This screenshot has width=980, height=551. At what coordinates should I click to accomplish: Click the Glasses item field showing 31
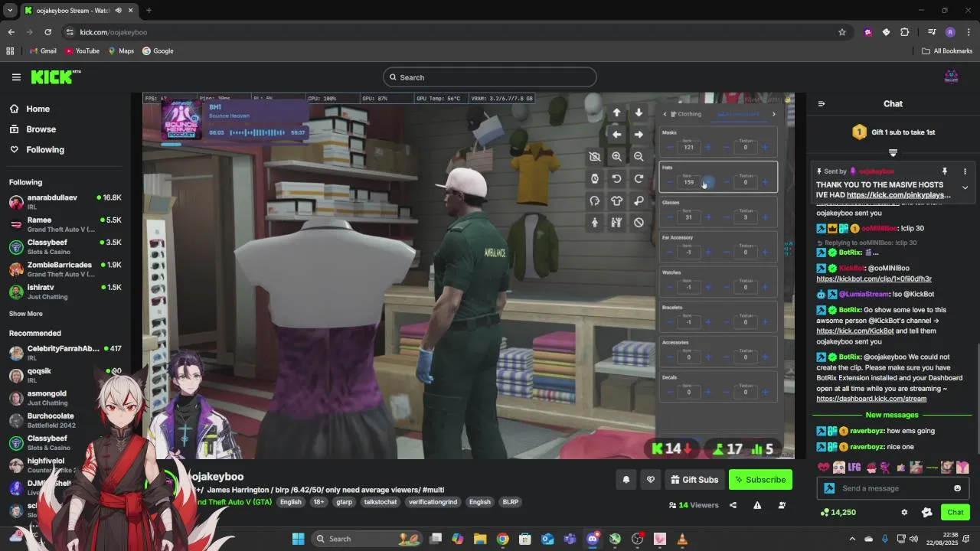(x=689, y=217)
